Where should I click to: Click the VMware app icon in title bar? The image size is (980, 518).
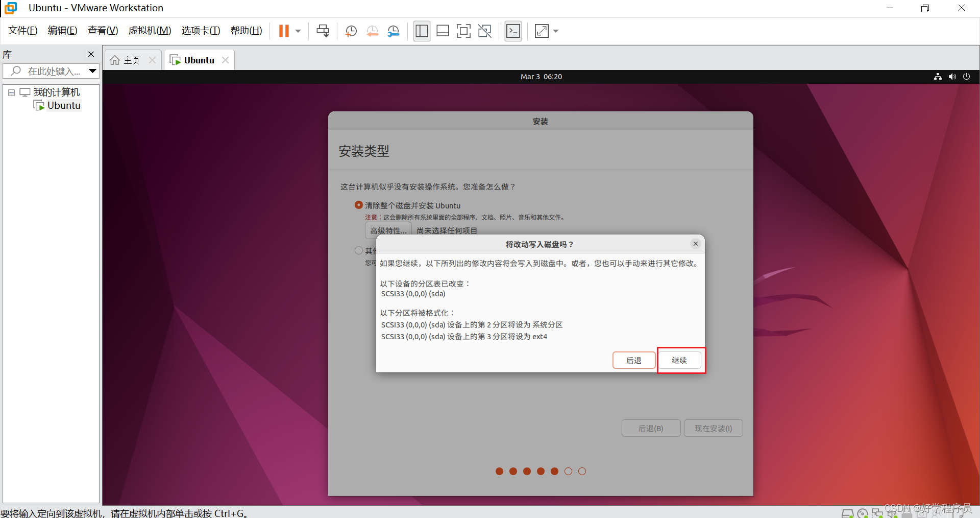pyautogui.click(x=11, y=8)
